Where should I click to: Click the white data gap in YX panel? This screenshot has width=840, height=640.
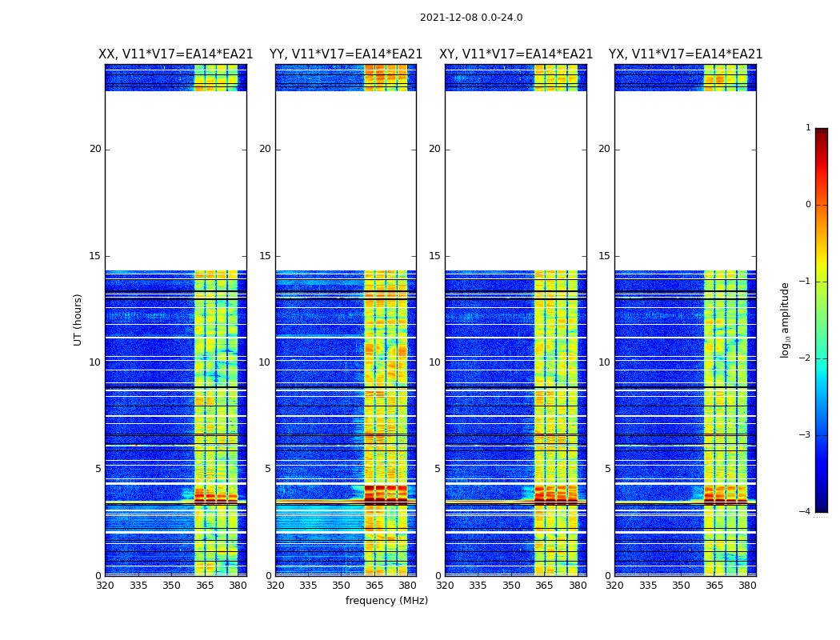coord(686,180)
